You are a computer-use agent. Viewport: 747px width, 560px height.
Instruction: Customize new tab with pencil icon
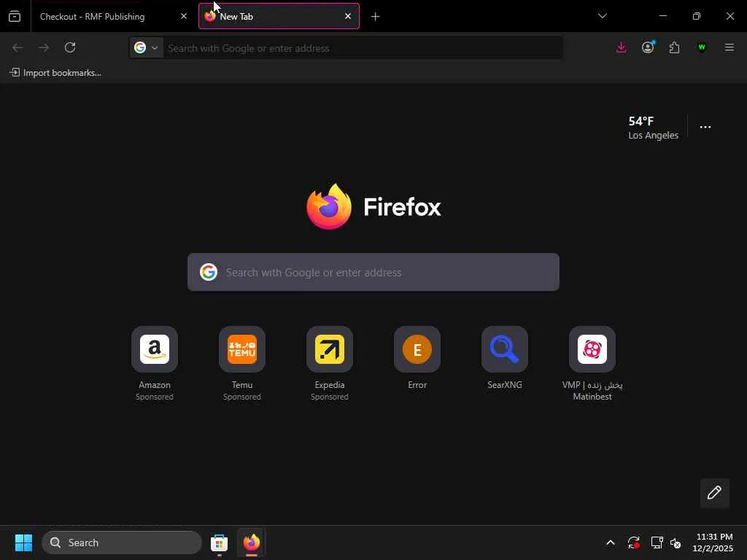click(x=714, y=492)
